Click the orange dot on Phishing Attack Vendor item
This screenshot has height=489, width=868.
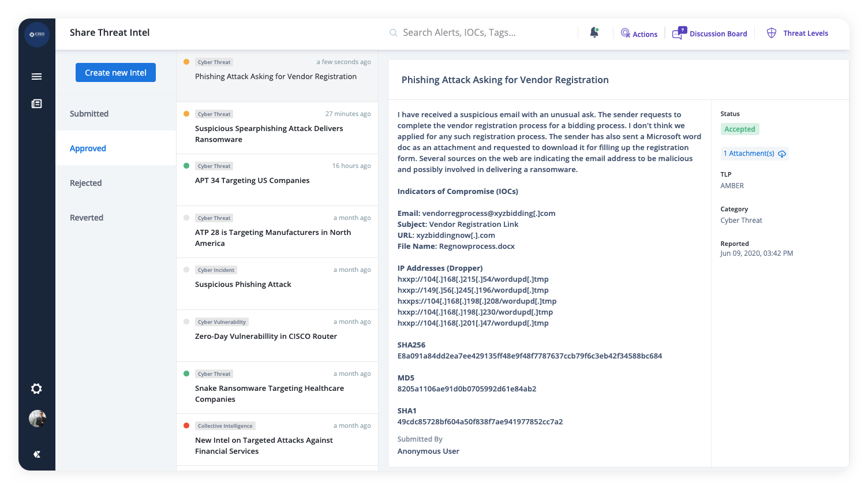pos(186,62)
